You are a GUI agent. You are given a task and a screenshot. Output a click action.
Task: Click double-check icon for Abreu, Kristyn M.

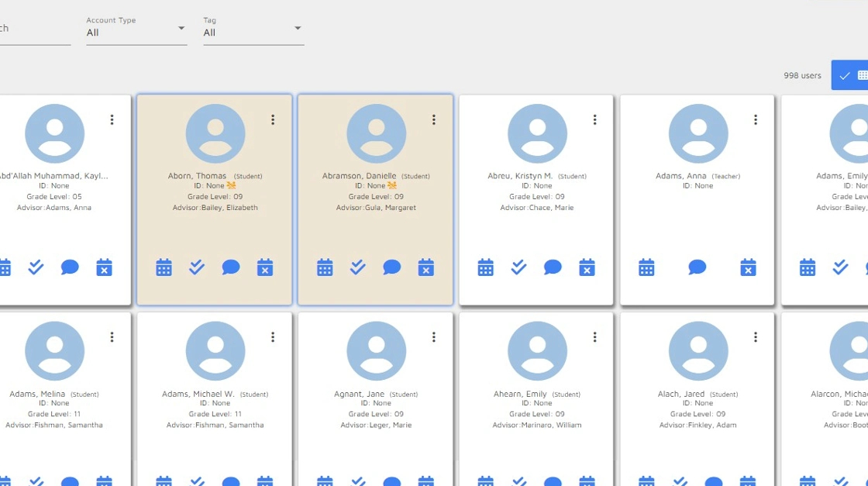pyautogui.click(x=518, y=267)
